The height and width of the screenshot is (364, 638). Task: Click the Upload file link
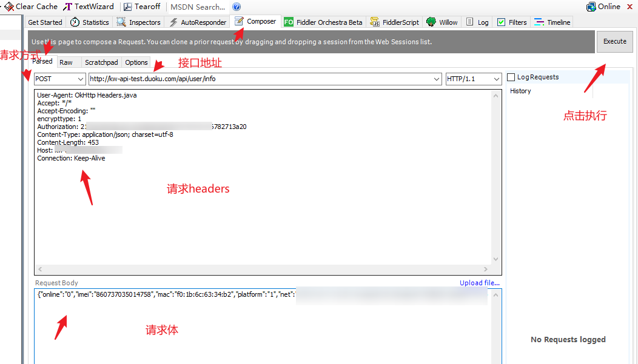[479, 282]
